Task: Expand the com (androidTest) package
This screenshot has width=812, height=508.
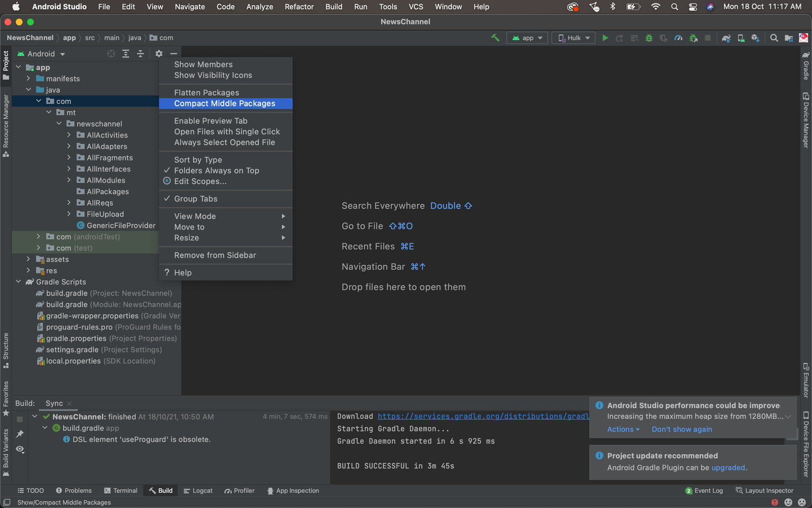Action: 39,237
